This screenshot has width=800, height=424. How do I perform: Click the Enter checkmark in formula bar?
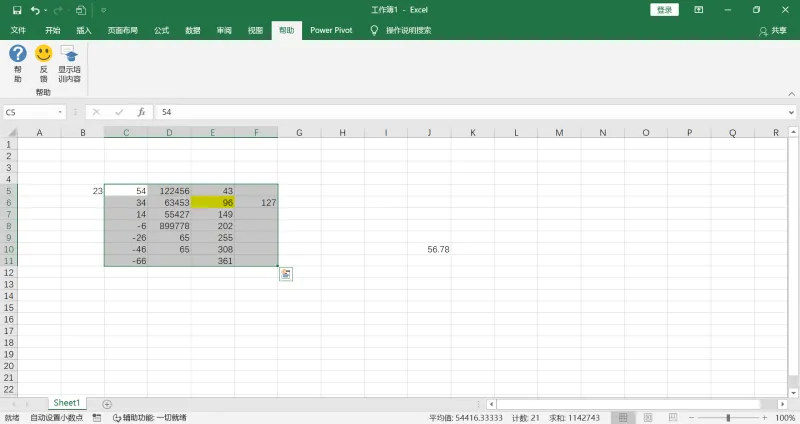[119, 112]
